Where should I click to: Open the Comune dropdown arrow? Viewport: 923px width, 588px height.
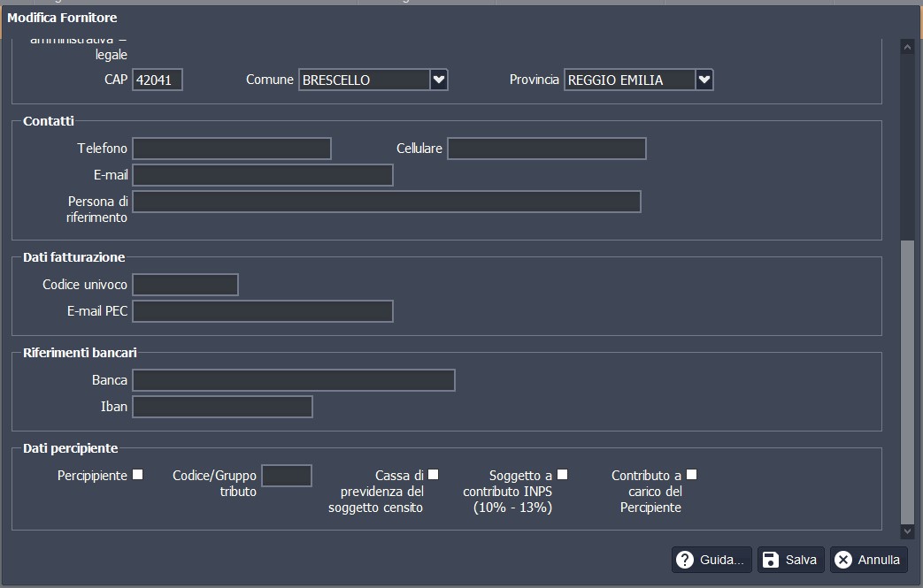coord(439,80)
